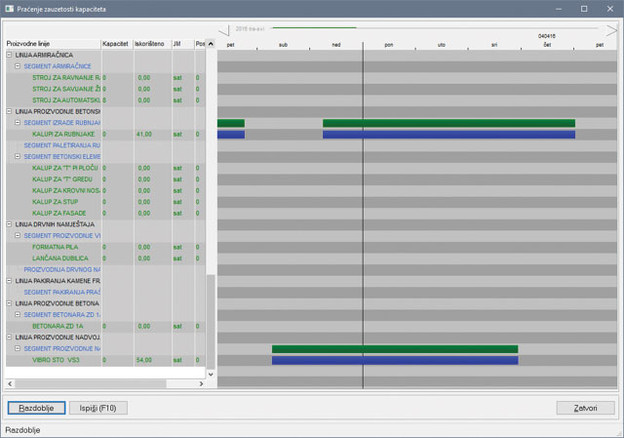Click the Iskorišteno column header

tap(151, 44)
